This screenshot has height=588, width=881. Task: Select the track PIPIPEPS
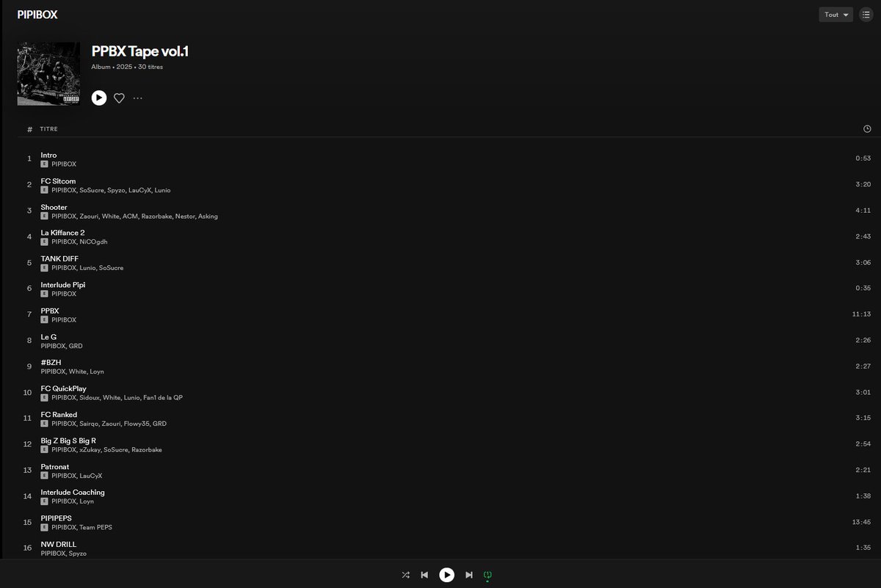(x=56, y=518)
